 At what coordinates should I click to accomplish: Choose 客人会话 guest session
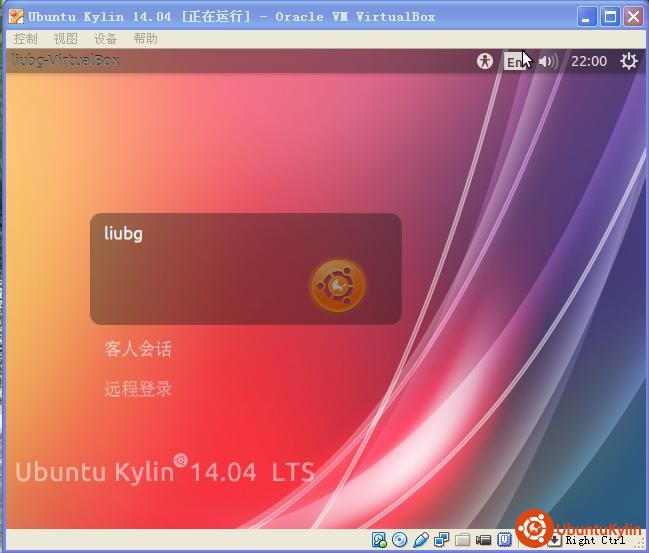pos(138,349)
